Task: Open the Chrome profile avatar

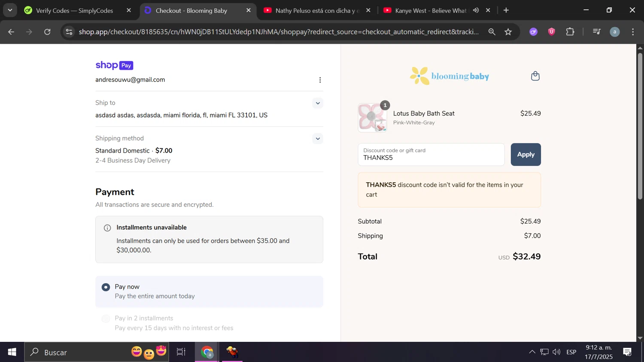Action: (x=615, y=32)
